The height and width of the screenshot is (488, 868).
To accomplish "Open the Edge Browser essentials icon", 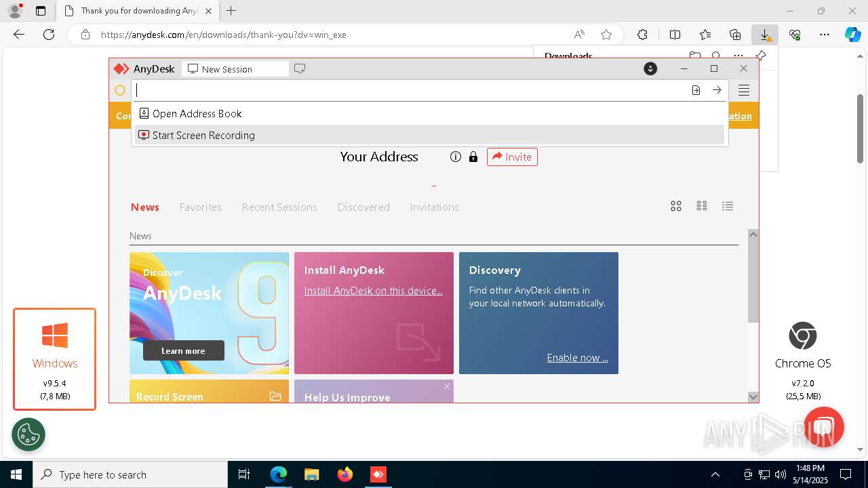I will coord(795,35).
